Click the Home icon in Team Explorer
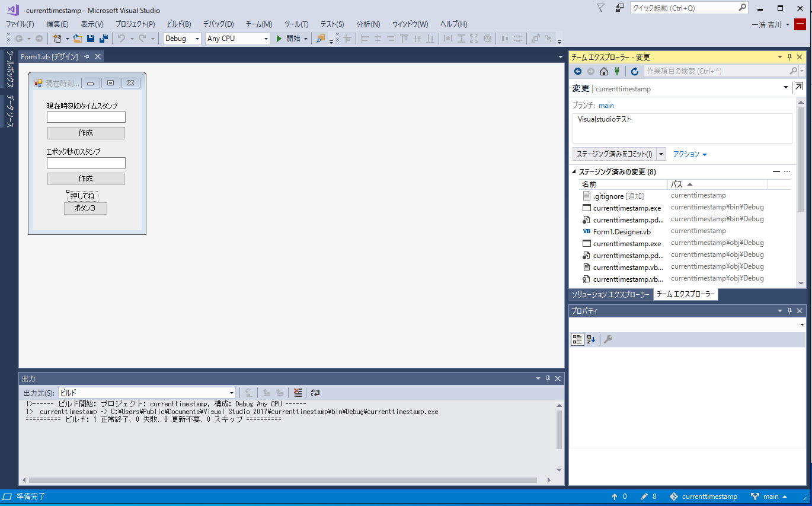The height and width of the screenshot is (506, 812). (603, 71)
